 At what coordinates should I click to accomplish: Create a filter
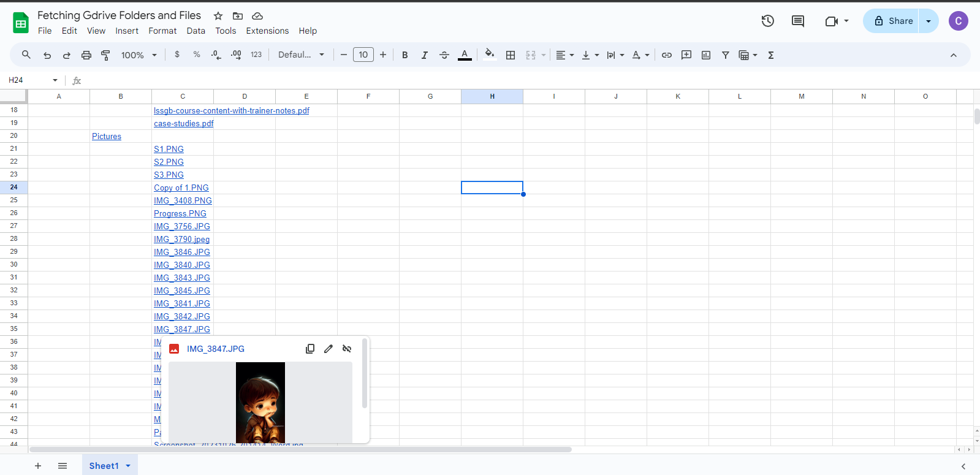point(726,55)
